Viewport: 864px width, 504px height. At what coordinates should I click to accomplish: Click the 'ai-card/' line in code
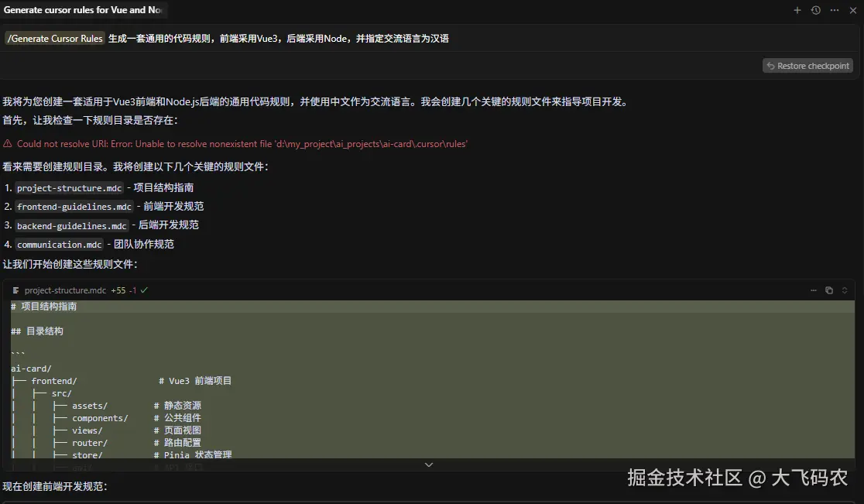click(31, 369)
